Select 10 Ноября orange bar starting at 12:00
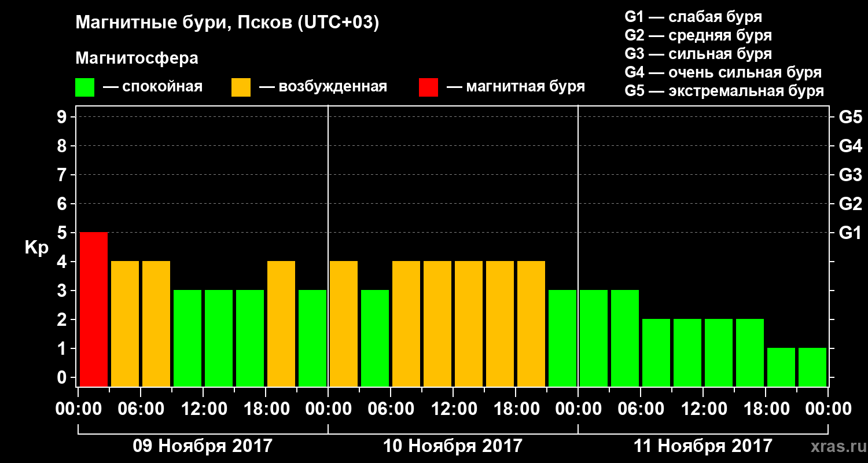 (469, 324)
